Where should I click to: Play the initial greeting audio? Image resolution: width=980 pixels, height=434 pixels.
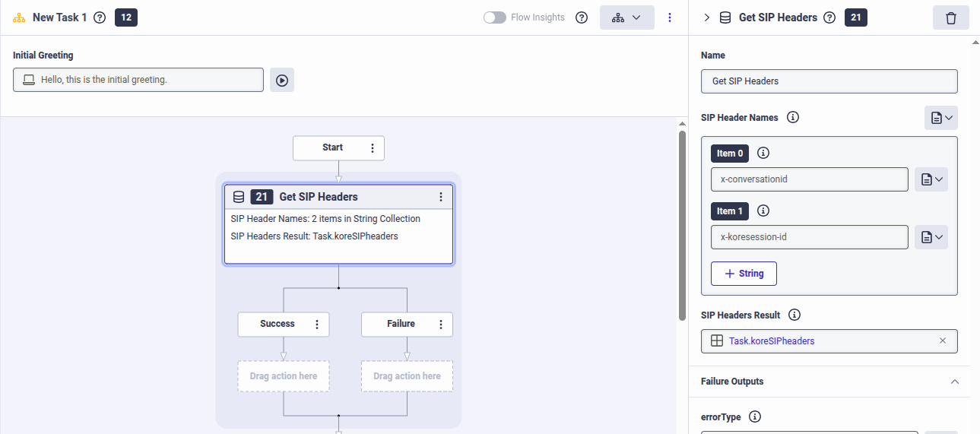pyautogui.click(x=282, y=80)
